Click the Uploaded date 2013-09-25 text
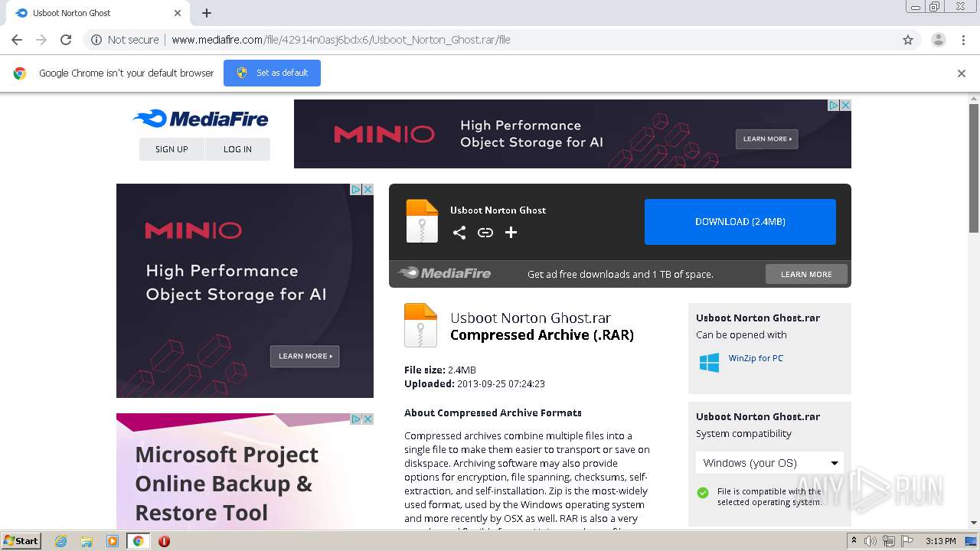980x551 pixels. [x=475, y=383]
